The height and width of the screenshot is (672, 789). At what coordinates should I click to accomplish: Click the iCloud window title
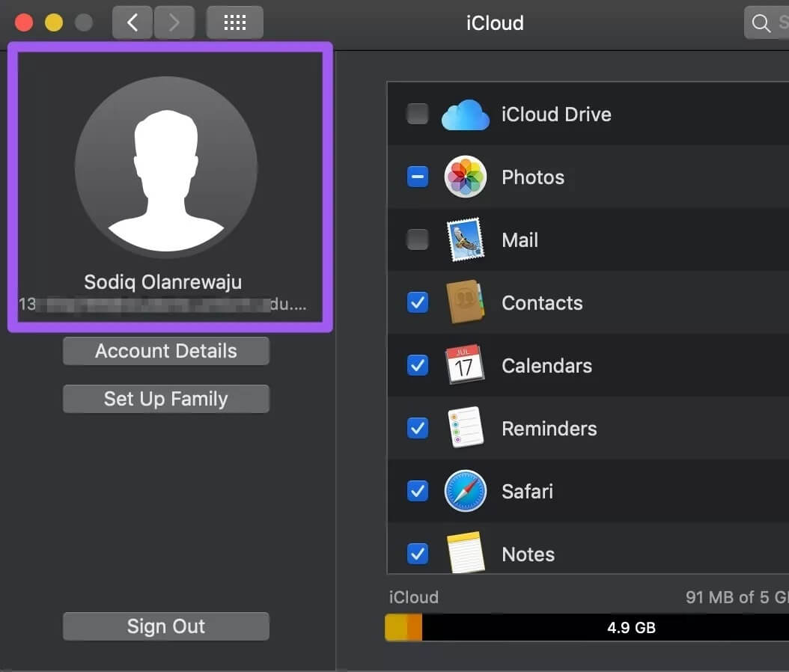tap(495, 23)
